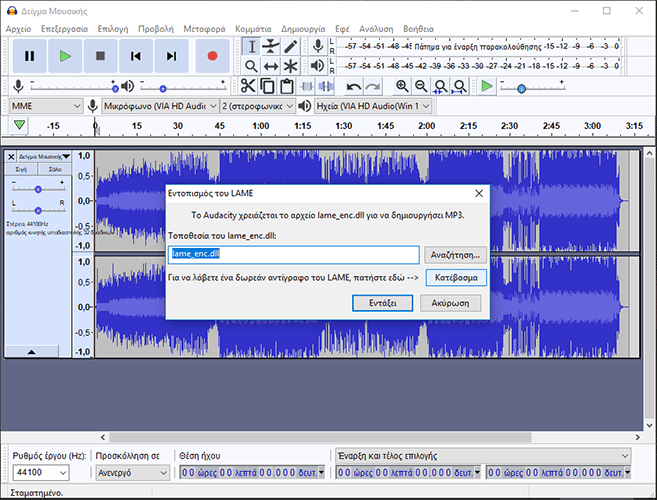Click the Silence audio icon
The height and width of the screenshot is (500, 657).
[x=326, y=86]
